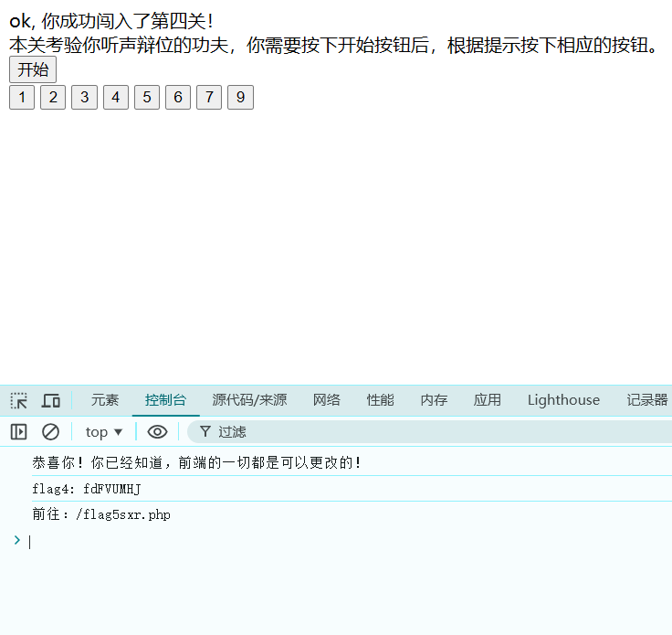Open the top JavaScript context dropdown
Viewport: 672px width, 635px height.
pyautogui.click(x=104, y=432)
